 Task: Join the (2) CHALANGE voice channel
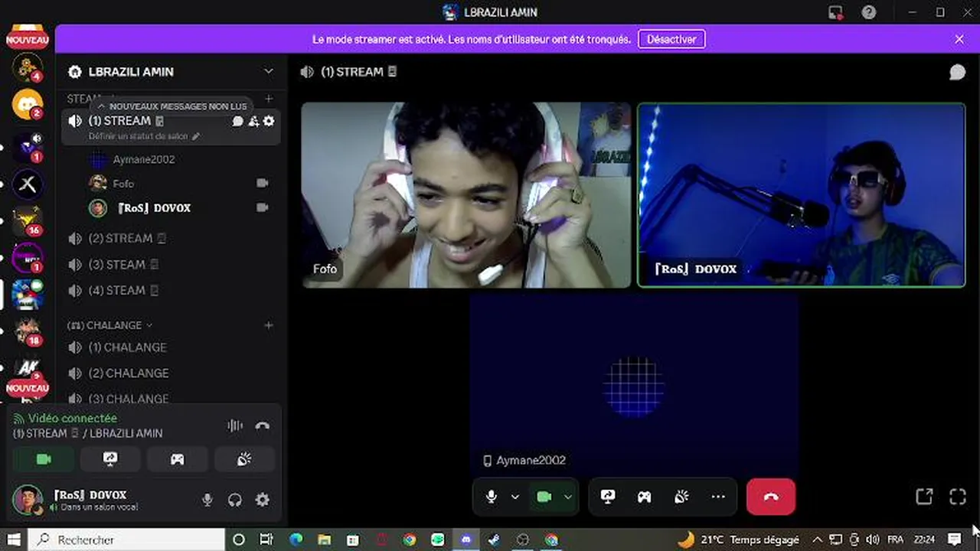pyautogui.click(x=171, y=373)
